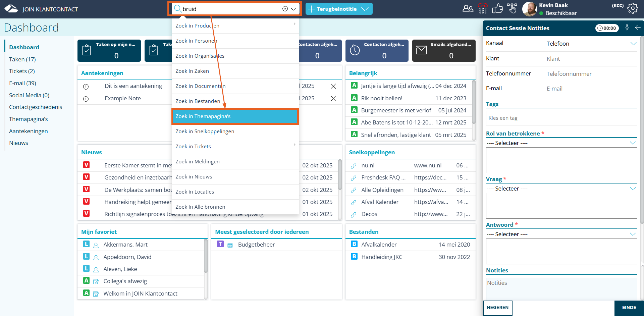Screen dimensions: 644x316
Task: Click the red telephone keypad icon
Action: pyautogui.click(x=483, y=8)
